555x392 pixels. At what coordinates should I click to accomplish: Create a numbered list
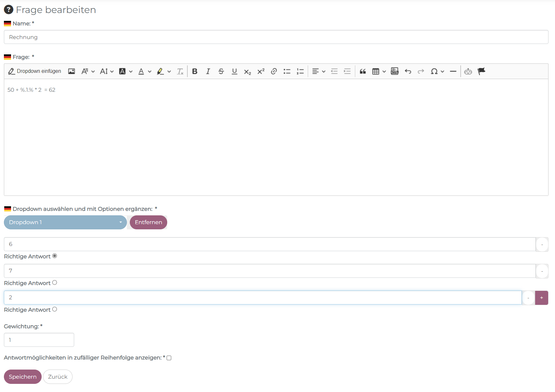(x=300, y=71)
